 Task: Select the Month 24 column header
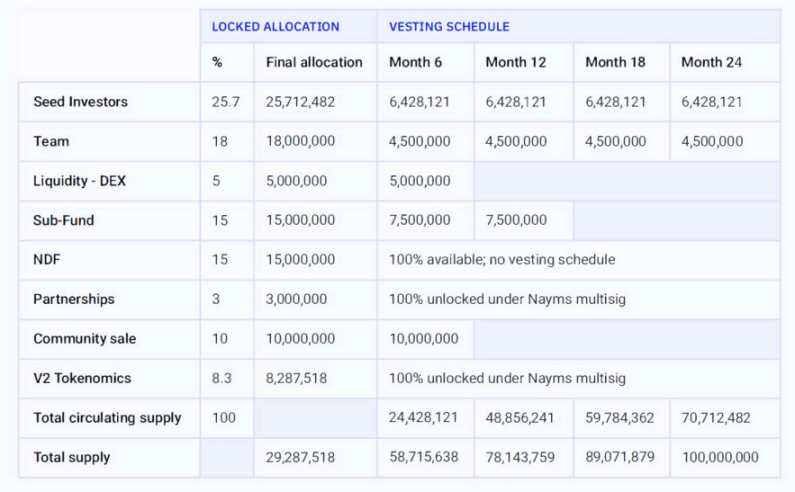click(711, 62)
